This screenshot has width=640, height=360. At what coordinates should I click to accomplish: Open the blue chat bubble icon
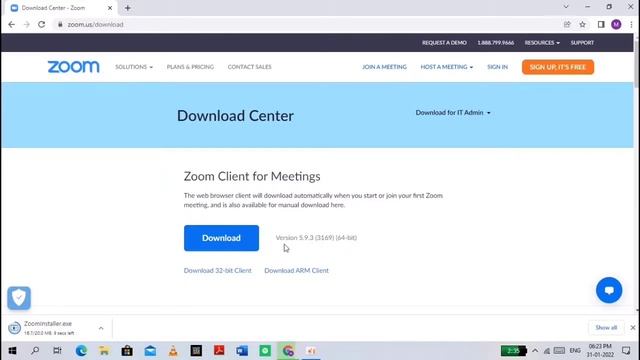point(609,290)
